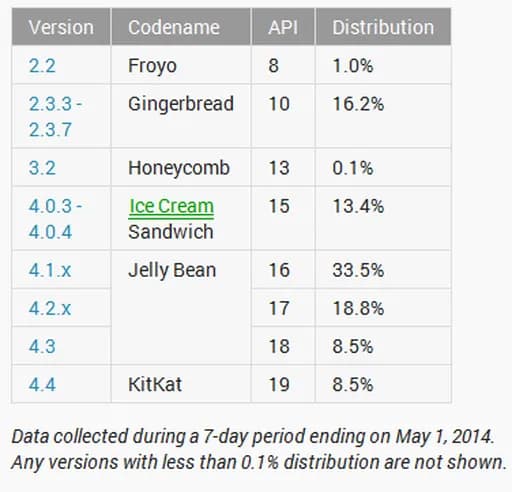Click the 33.5% distribution value
Image resolution: width=512 pixels, height=492 pixels.
(358, 270)
